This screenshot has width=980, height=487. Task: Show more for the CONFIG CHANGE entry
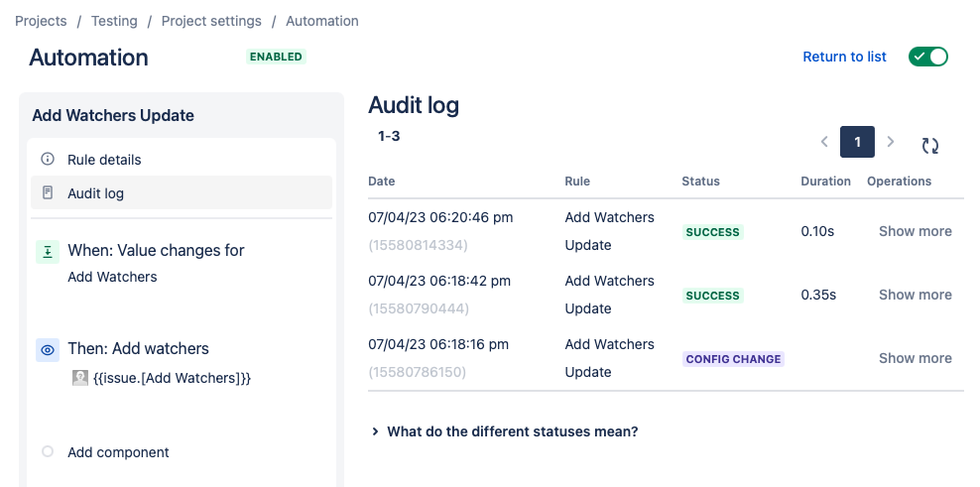pos(915,358)
